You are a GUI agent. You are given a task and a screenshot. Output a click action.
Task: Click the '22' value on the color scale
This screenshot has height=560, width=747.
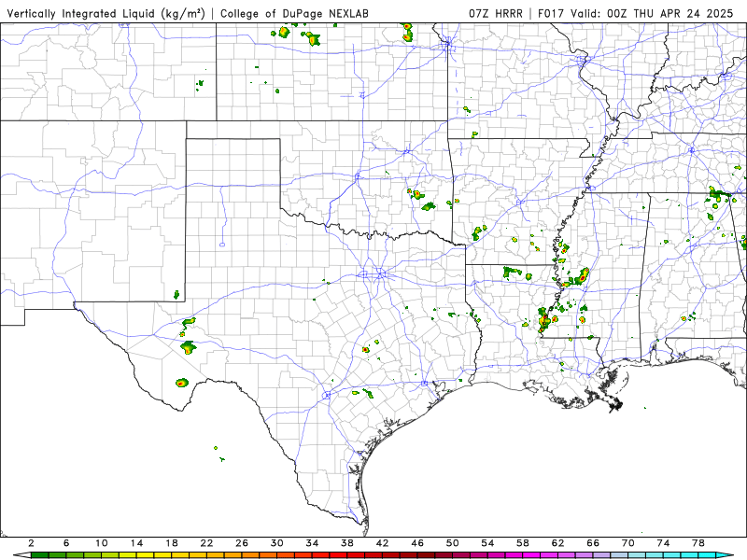[206, 543]
